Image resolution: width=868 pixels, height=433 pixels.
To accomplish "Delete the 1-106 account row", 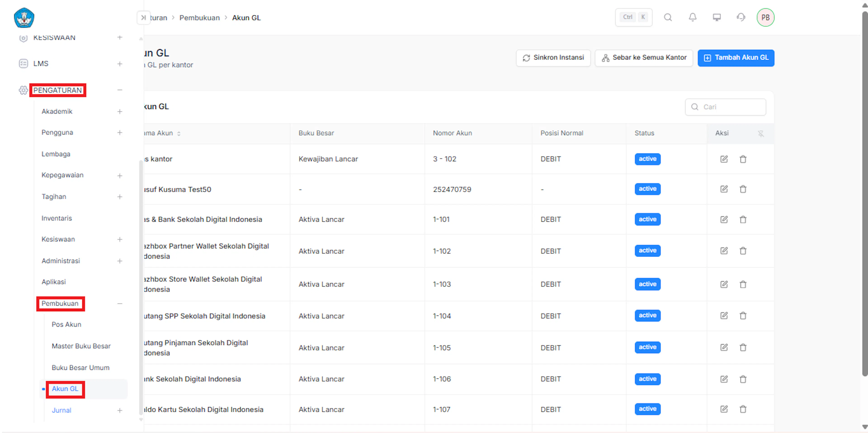I will click(x=743, y=379).
